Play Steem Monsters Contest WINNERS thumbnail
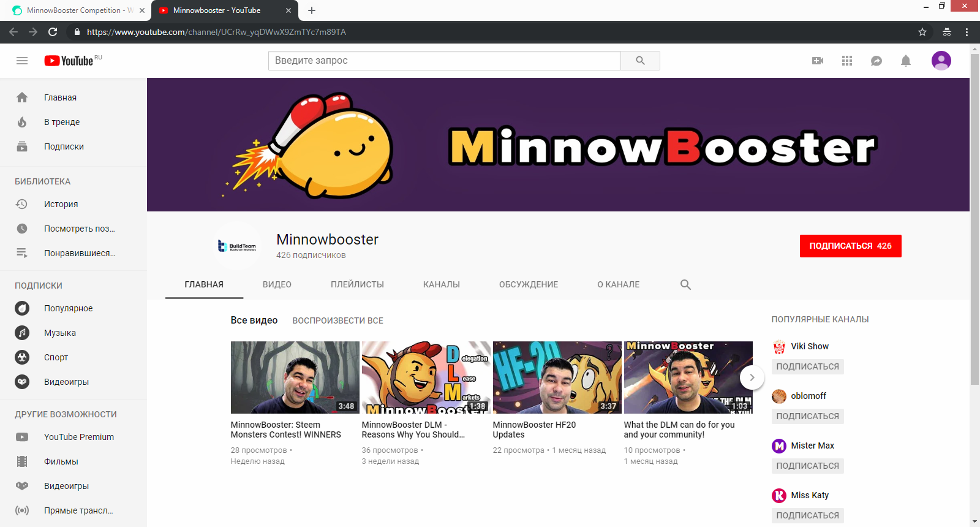The image size is (980, 527). pos(295,377)
